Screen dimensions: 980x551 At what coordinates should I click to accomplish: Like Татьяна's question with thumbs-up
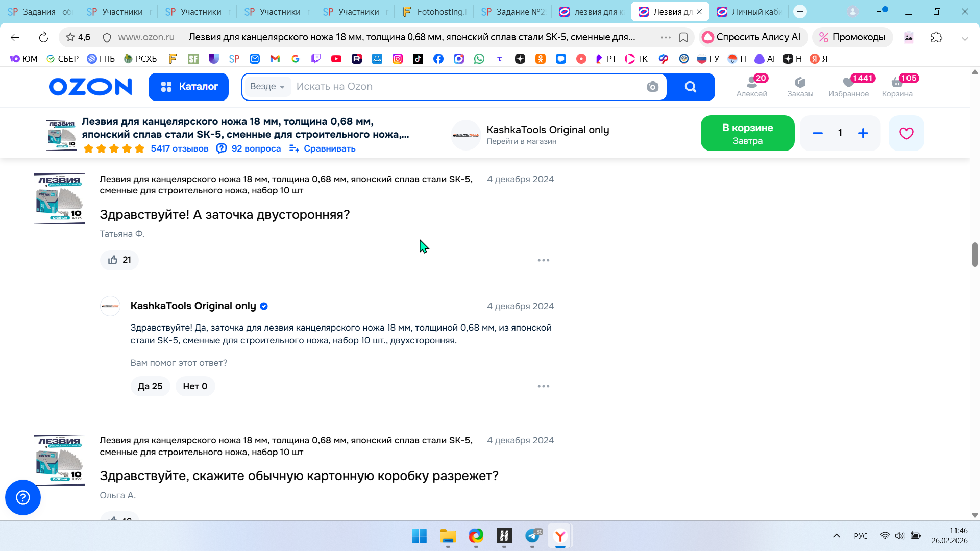coord(119,260)
